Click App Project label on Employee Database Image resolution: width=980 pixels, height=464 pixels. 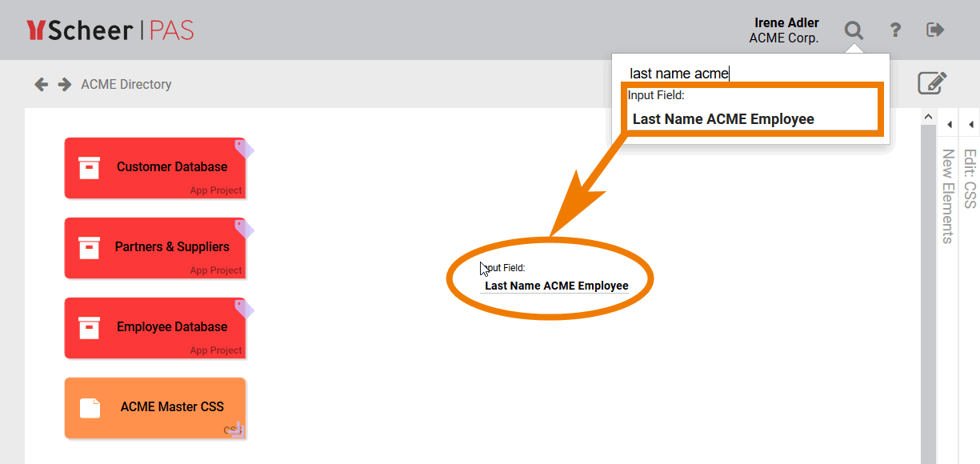(216, 350)
